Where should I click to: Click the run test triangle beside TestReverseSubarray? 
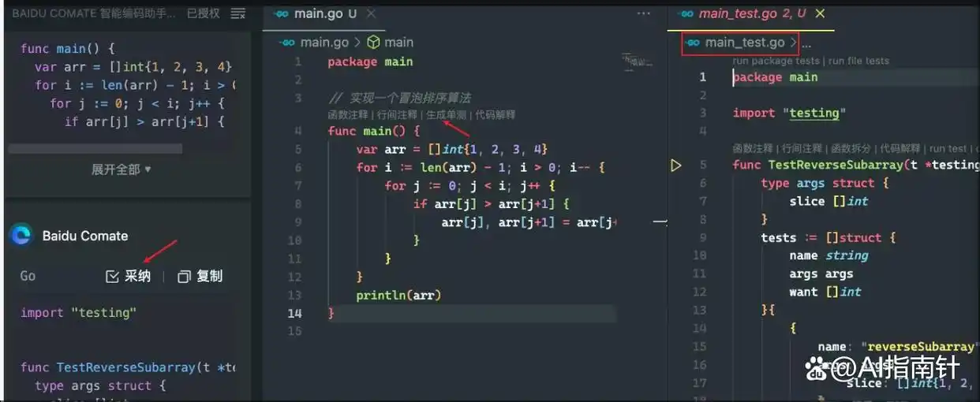675,166
